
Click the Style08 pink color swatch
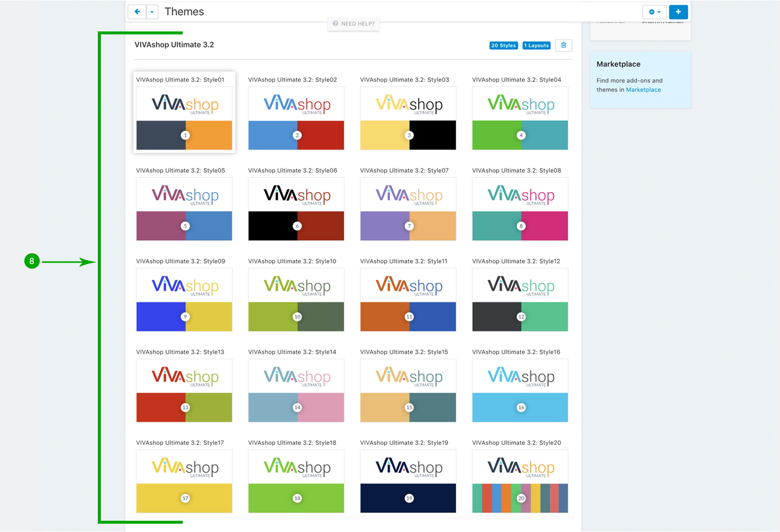pyautogui.click(x=545, y=226)
